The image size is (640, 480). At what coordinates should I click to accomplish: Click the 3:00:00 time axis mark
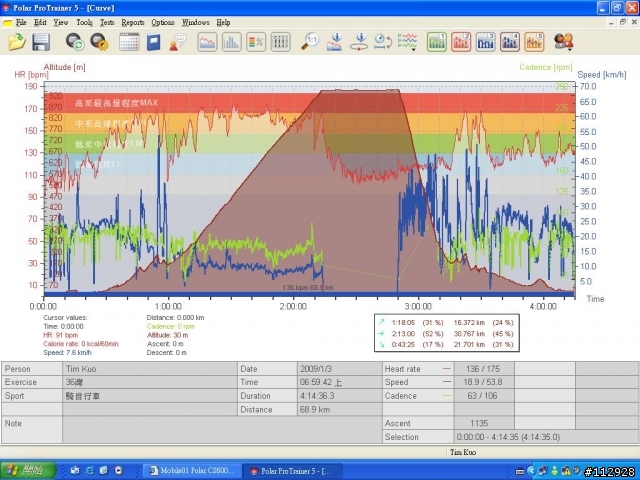(418, 306)
